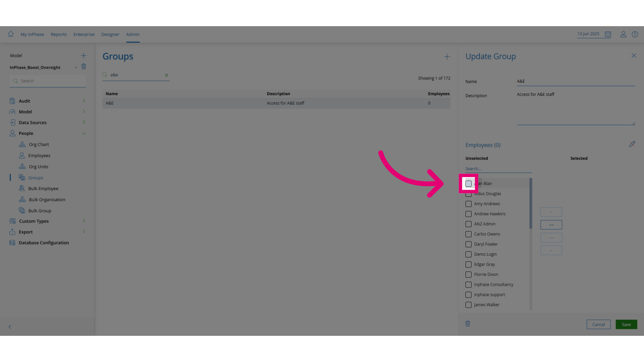Tick the Demo Login checkbox

469,254
